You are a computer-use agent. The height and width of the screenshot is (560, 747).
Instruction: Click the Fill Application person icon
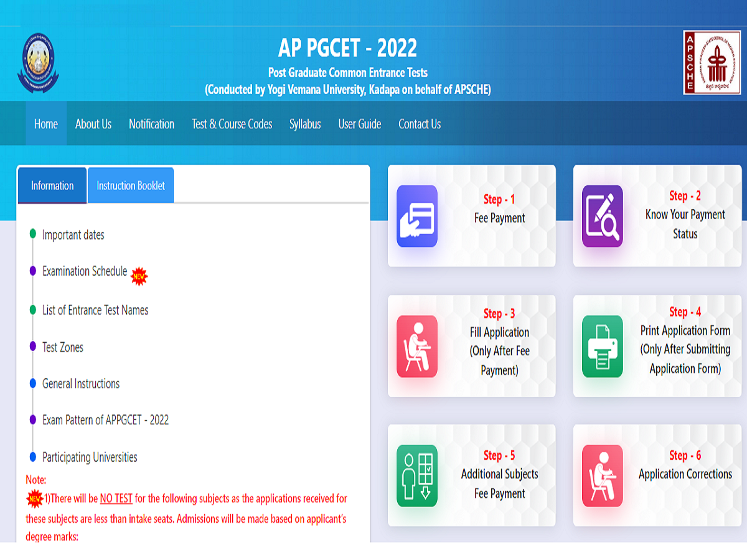[416, 347]
